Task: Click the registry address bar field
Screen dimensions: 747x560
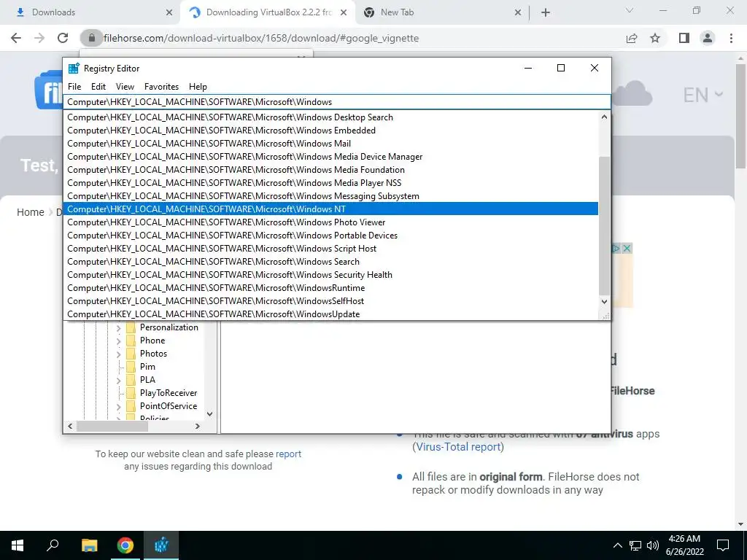Action: click(x=337, y=102)
